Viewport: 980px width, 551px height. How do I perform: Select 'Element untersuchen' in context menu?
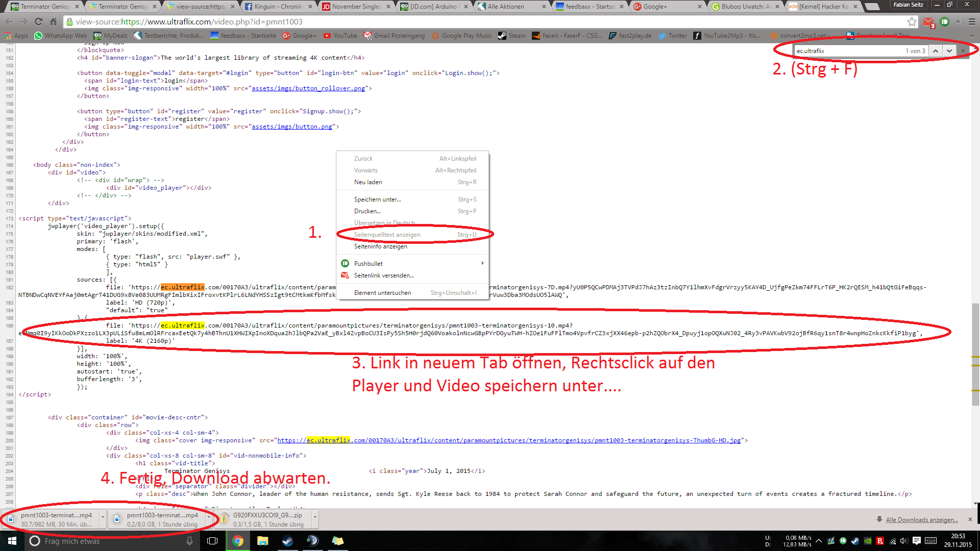coord(412,293)
